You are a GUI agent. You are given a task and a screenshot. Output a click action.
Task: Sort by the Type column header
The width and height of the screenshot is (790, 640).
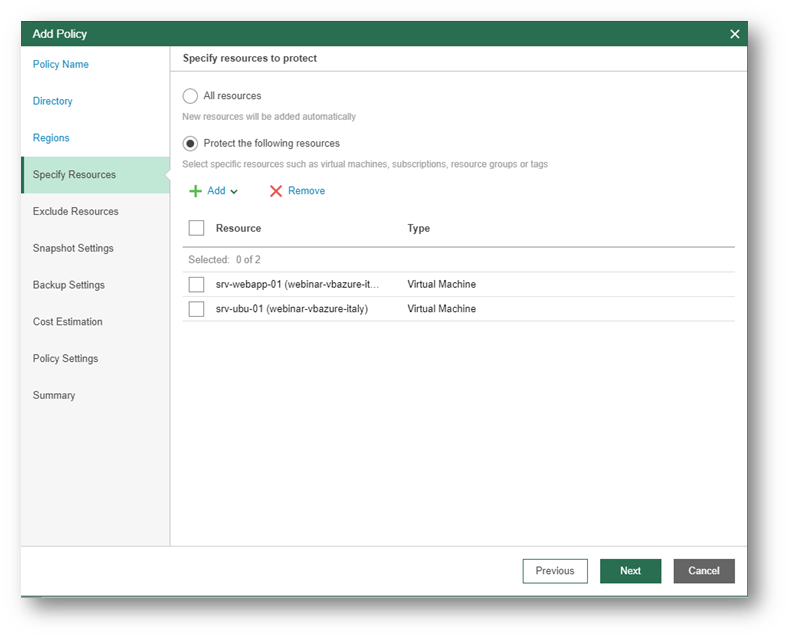coord(418,228)
